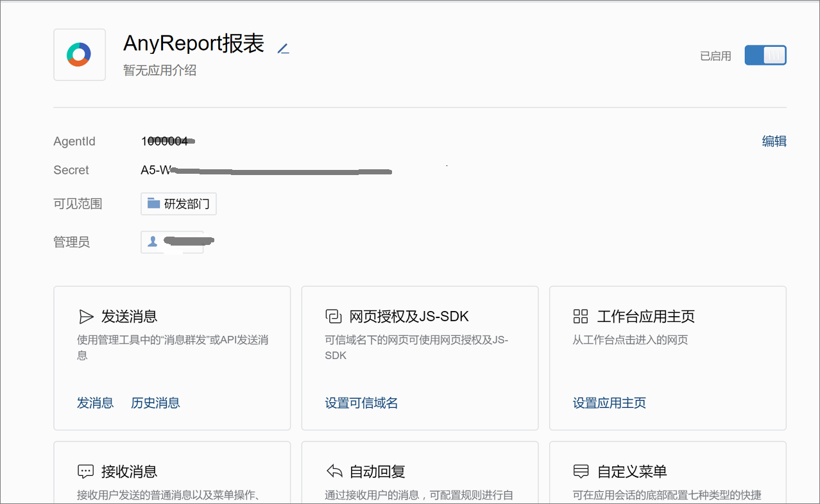Viewport: 820px width, 504px height.
Task: Open the 发消息 link
Action: tap(95, 403)
